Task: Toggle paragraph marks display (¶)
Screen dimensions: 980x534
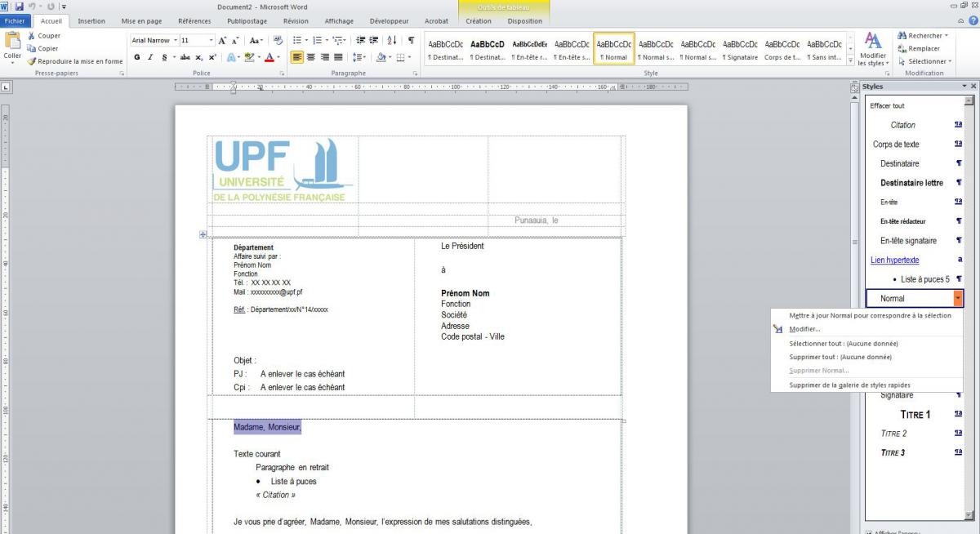Action: coord(411,40)
